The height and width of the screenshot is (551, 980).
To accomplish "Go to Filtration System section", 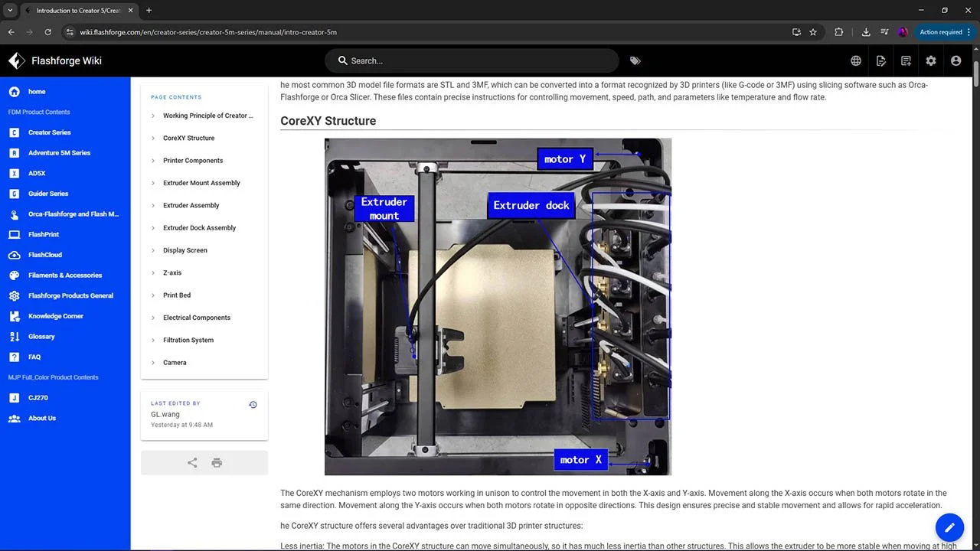I will (x=188, y=340).
